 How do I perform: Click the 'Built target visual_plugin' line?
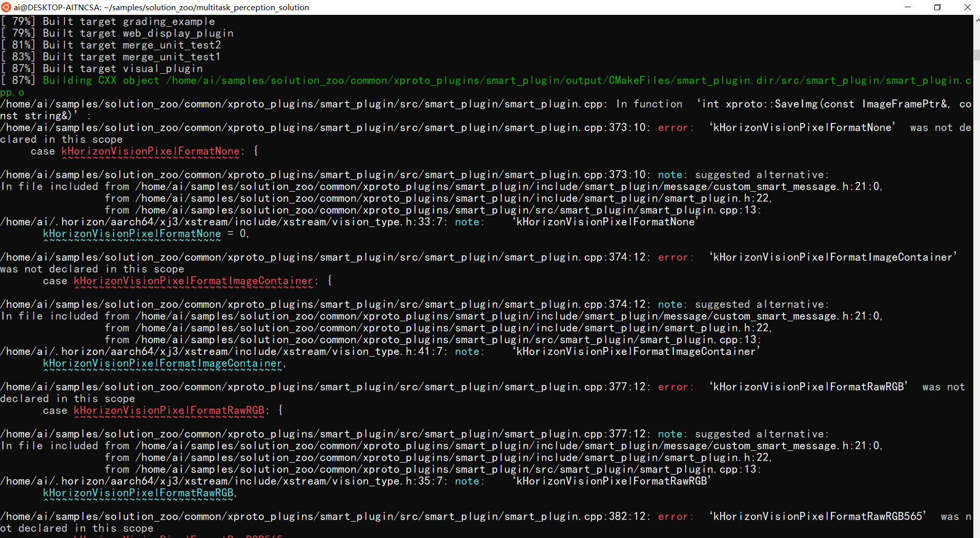(122, 69)
